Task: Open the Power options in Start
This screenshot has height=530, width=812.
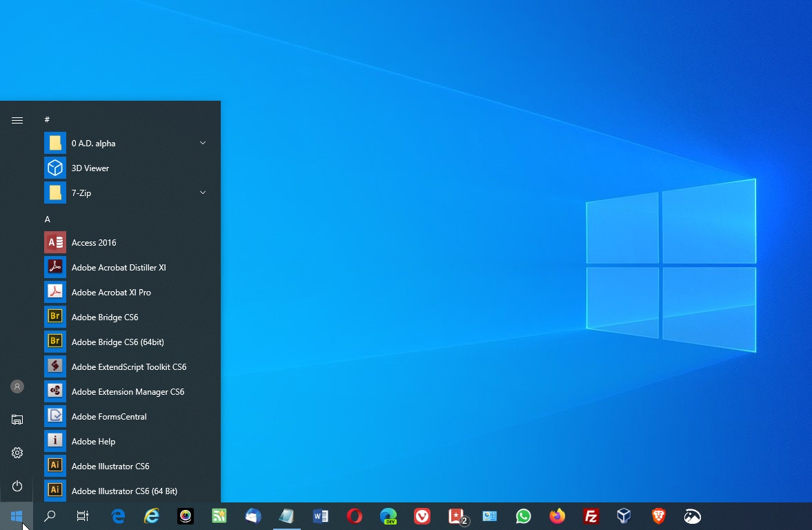Action: point(17,486)
